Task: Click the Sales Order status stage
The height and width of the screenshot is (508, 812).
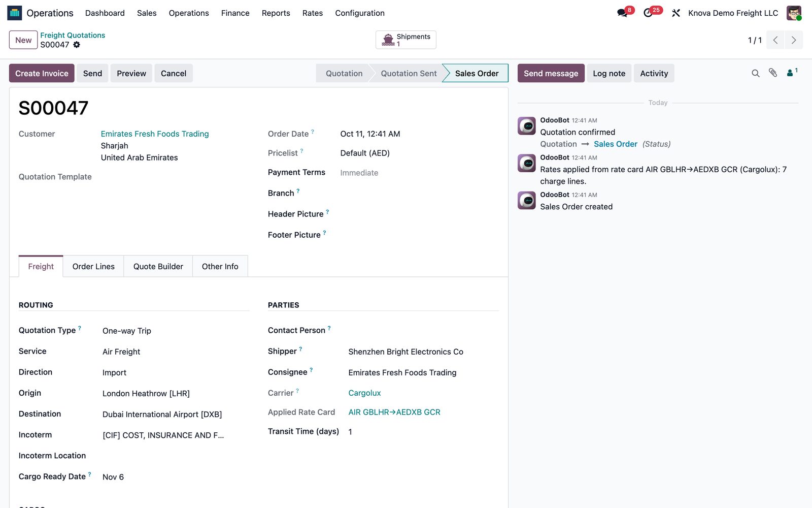Action: coord(477,73)
